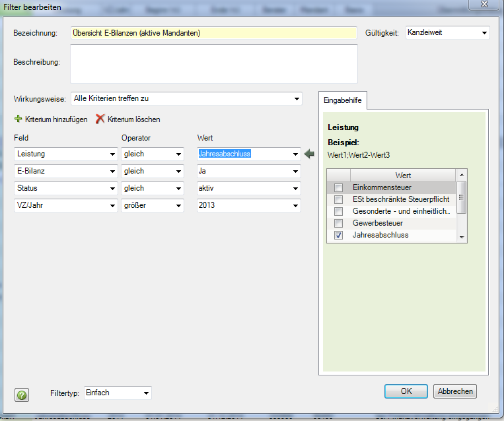504x421 pixels.
Task: Check the Einkommensteuer checkbox
Action: pos(338,187)
